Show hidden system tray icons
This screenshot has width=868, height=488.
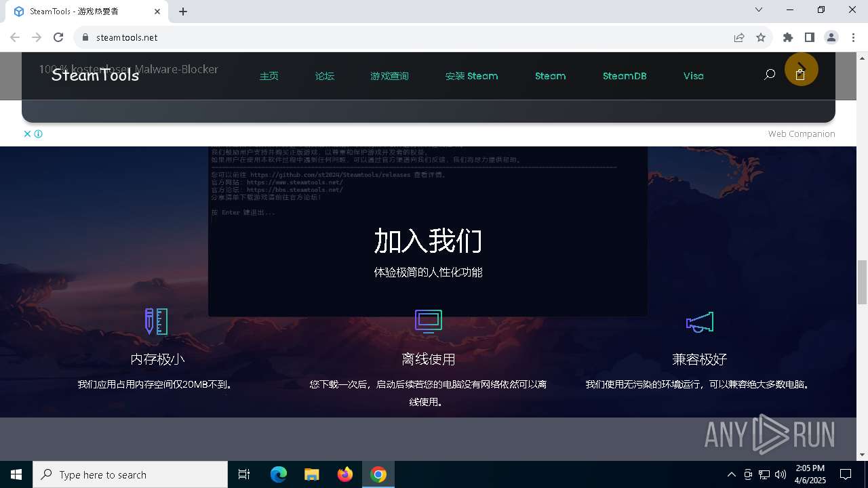(731, 474)
